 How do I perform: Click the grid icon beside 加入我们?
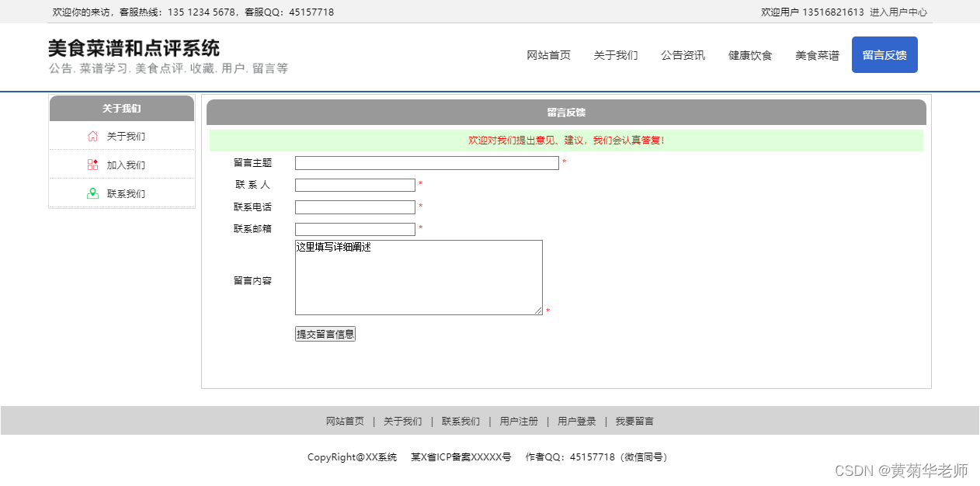pyautogui.click(x=93, y=165)
